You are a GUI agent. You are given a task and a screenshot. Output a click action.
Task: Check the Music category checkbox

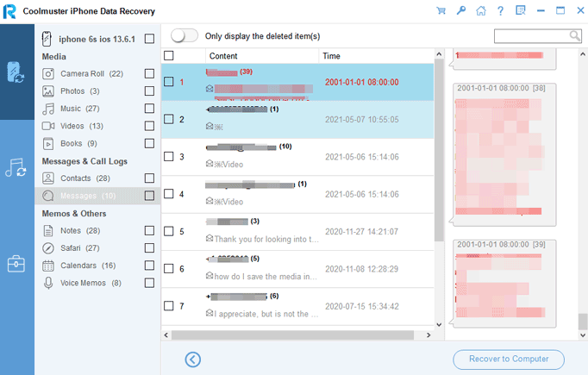[149, 109]
